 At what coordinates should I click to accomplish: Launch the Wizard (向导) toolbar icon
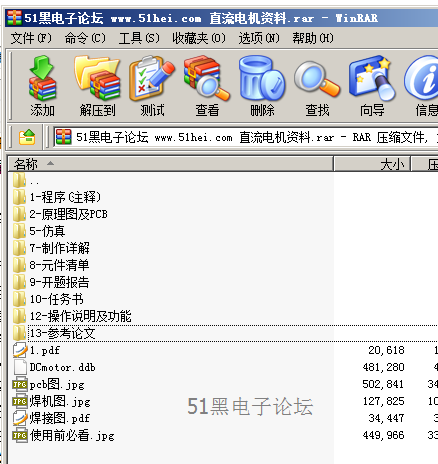[372, 86]
